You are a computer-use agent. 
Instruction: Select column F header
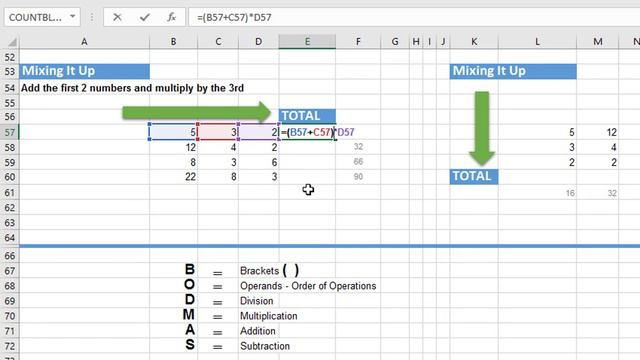tap(358, 42)
